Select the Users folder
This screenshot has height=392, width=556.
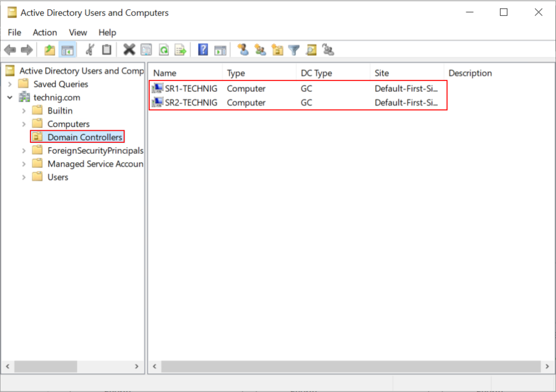58,177
